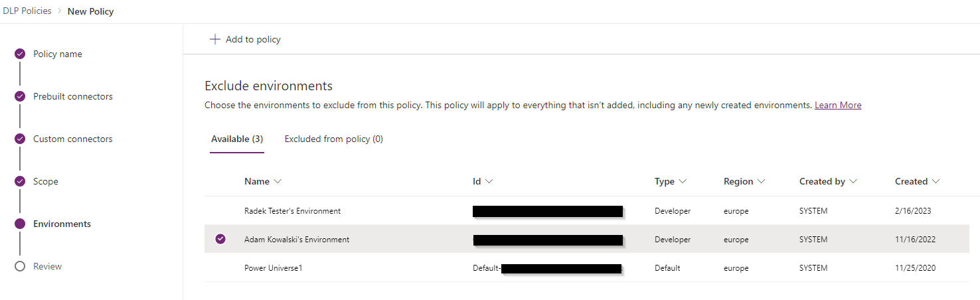Select the Power Universe1 environment row
Image resolution: width=980 pixels, height=300 pixels.
(x=586, y=268)
